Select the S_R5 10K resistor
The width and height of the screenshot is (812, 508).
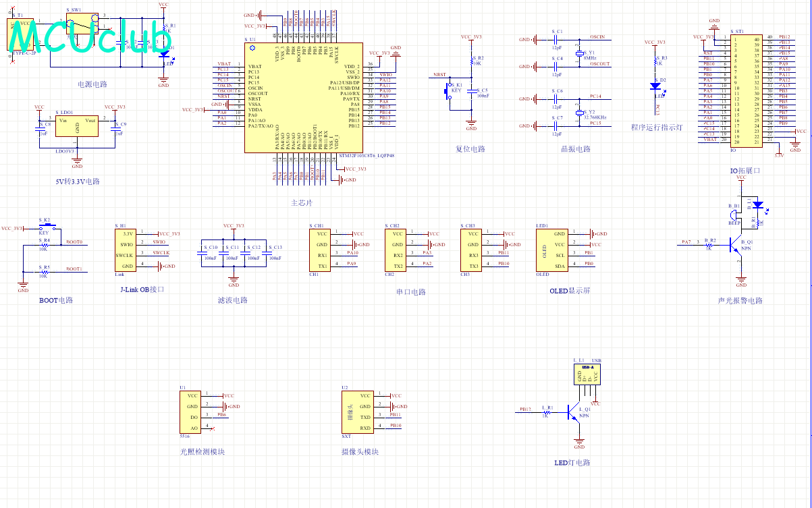coord(45,273)
